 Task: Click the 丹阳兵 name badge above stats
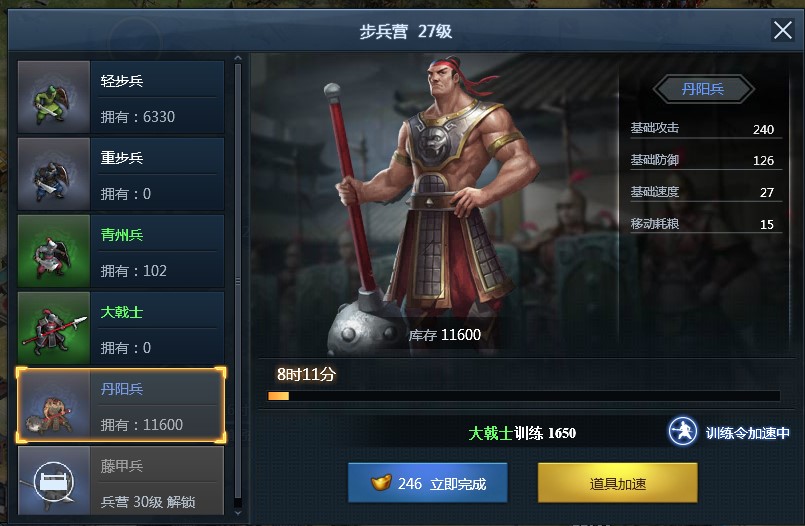pyautogui.click(x=703, y=89)
